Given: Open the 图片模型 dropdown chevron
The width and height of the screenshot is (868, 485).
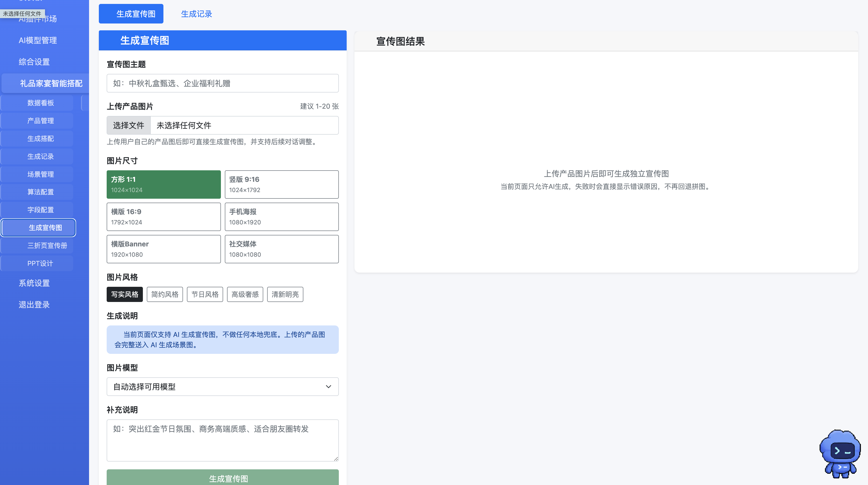Looking at the screenshot, I should (x=328, y=387).
